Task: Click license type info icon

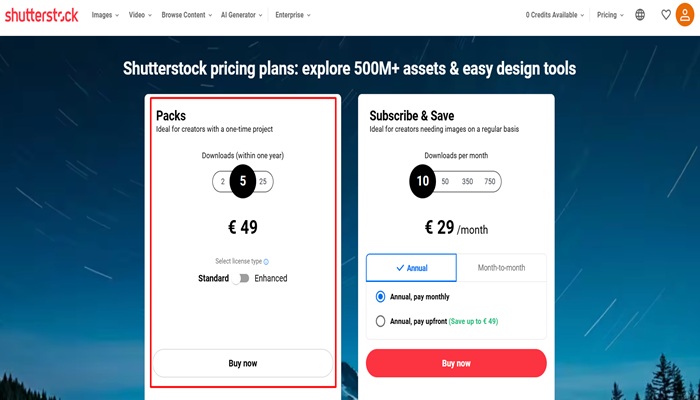Action: point(265,261)
